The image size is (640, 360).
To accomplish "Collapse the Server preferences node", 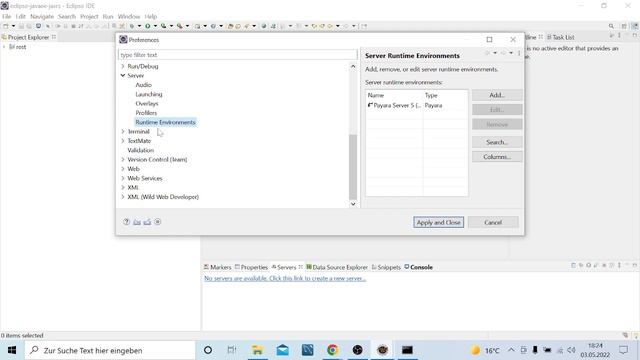I will (x=123, y=76).
